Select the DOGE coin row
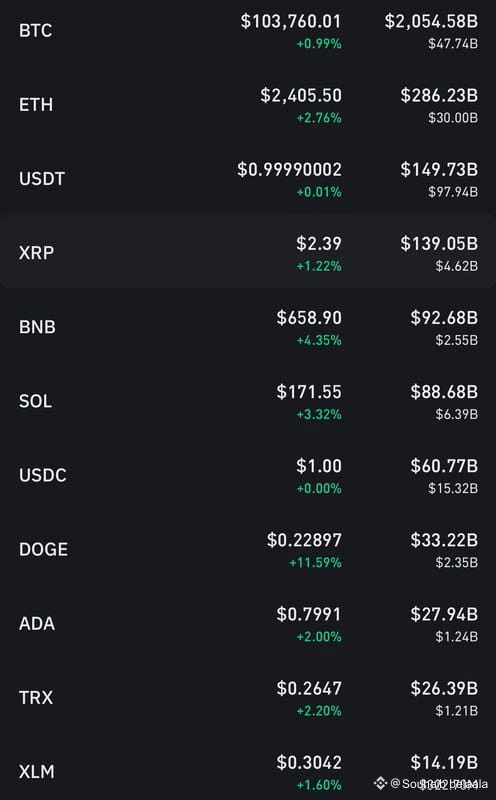The height and width of the screenshot is (800, 496). 248,549
